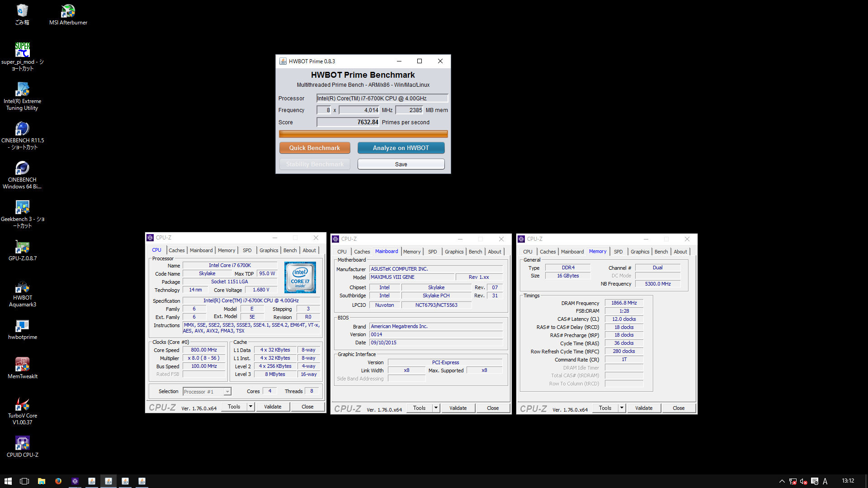The width and height of the screenshot is (868, 488).
Task: Click the IME input mode indicator
Action: pyautogui.click(x=825, y=481)
